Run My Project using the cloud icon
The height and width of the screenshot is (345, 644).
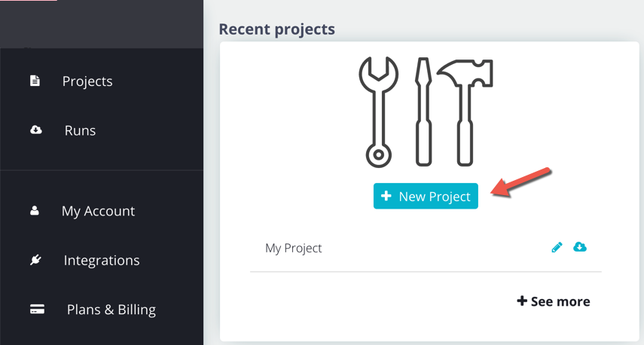[x=579, y=247]
